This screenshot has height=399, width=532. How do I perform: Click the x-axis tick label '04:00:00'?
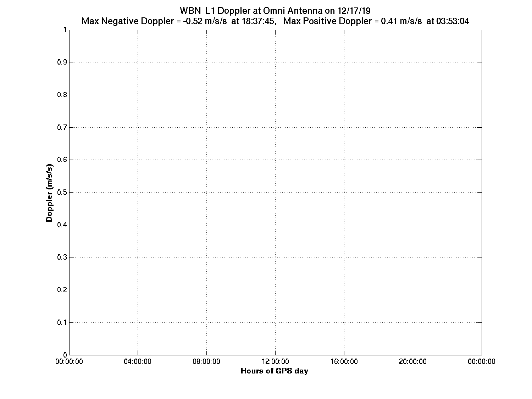point(138,361)
